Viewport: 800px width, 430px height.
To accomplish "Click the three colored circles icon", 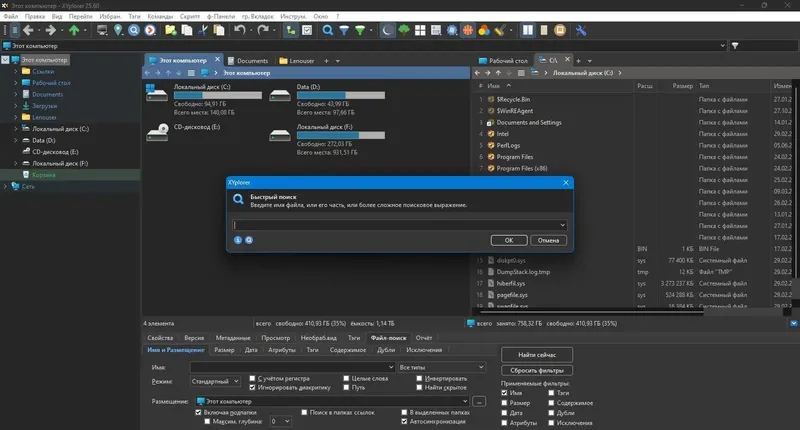I will (x=484, y=31).
